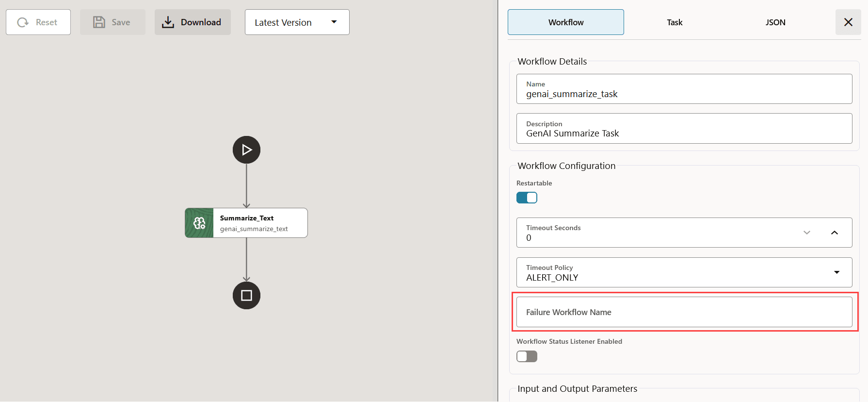Click the genai_summarize_text task reference label
868x402 pixels.
coord(254,229)
